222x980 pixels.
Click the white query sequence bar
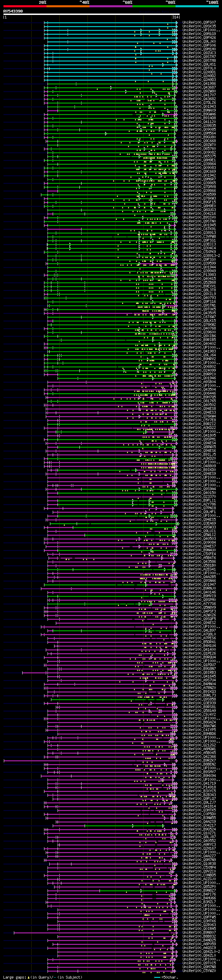click(92, 15)
